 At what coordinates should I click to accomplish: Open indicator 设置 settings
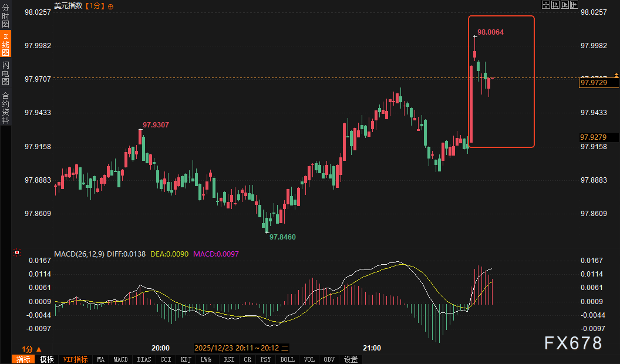click(x=351, y=359)
